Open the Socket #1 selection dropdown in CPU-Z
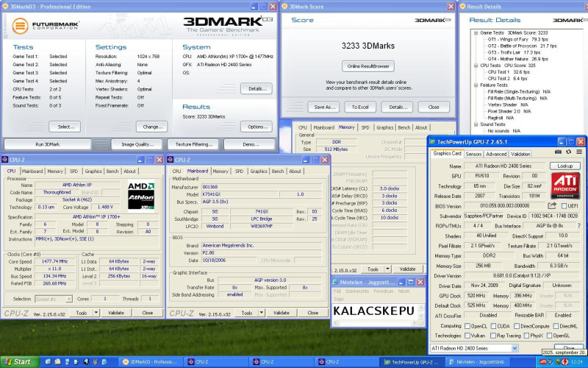This screenshot has height=368, width=588. tap(69, 299)
